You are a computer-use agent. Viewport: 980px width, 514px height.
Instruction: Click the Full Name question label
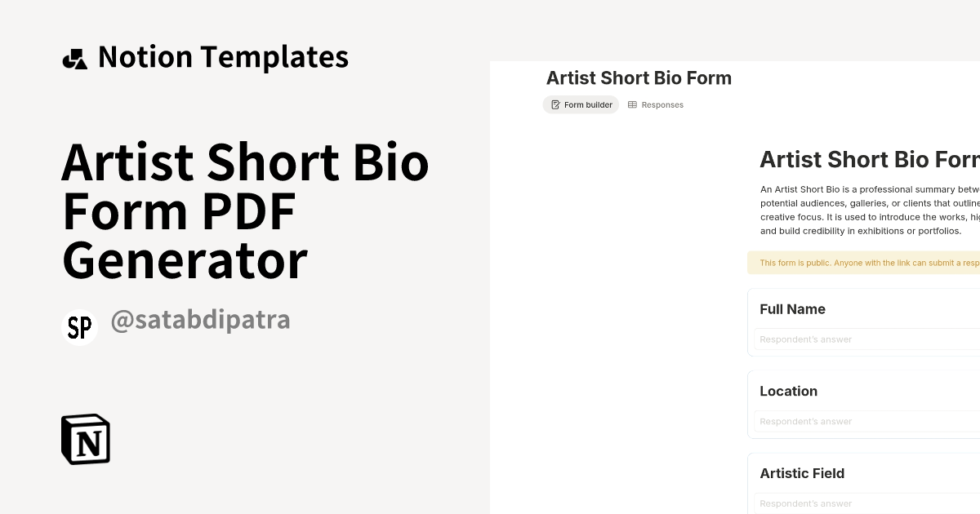tap(792, 308)
